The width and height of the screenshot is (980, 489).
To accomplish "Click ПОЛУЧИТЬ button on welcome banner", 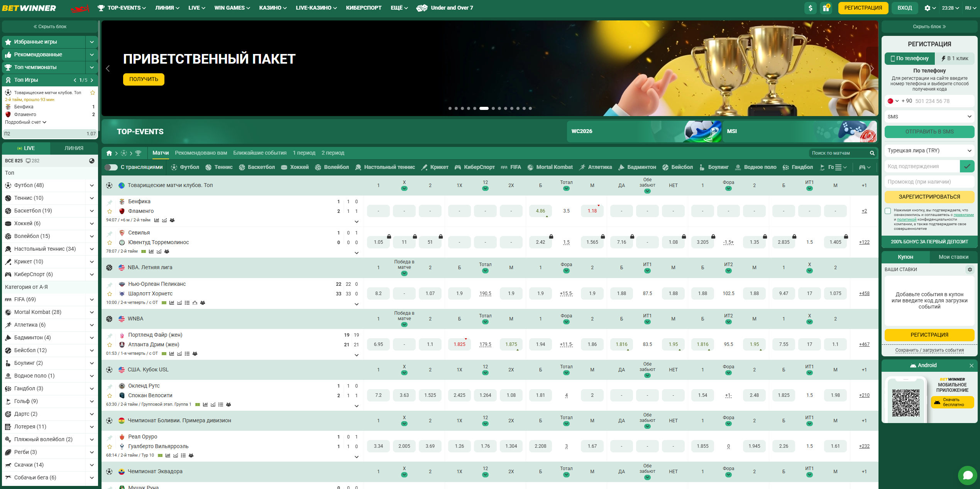I will (x=144, y=79).
